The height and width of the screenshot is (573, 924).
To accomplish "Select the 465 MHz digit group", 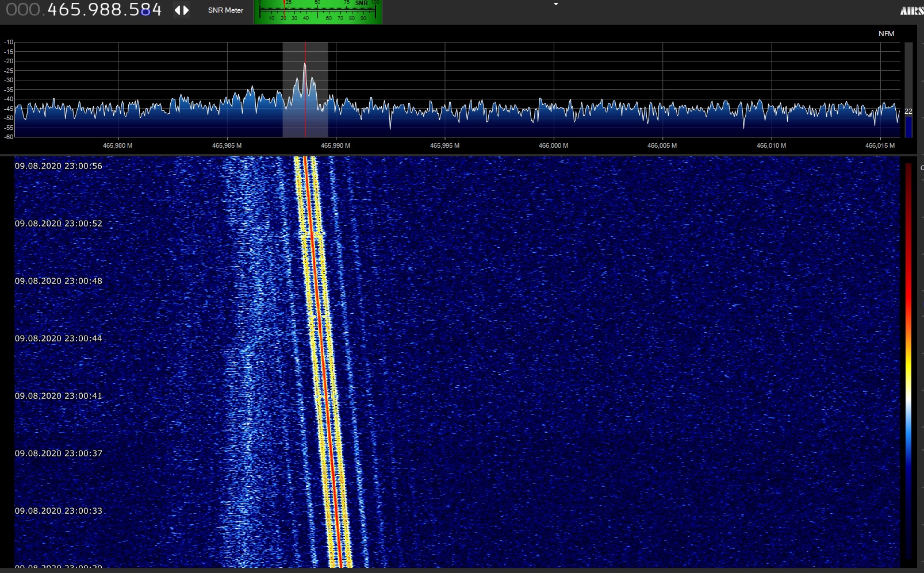I will 63,10.
